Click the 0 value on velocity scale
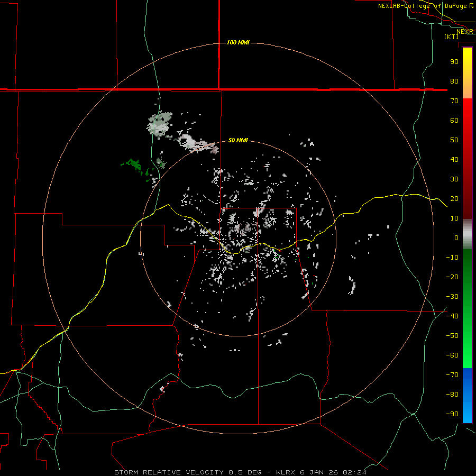The width and height of the screenshot is (476, 476). click(456, 237)
